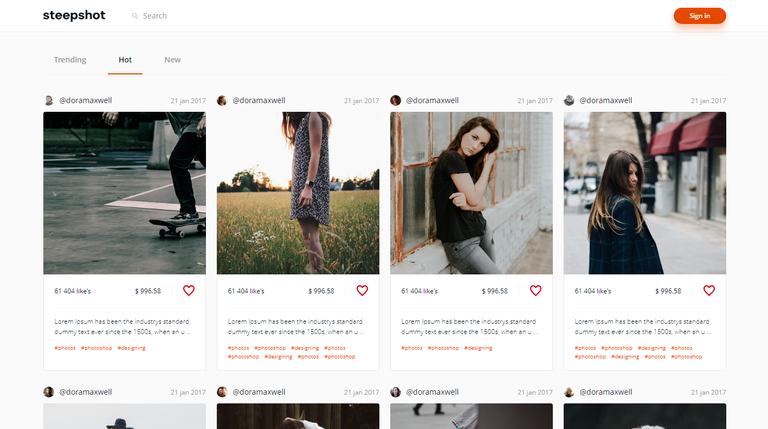Image resolution: width=768 pixels, height=429 pixels.
Task: Click the steepshot logo
Action: pyautogui.click(x=74, y=15)
